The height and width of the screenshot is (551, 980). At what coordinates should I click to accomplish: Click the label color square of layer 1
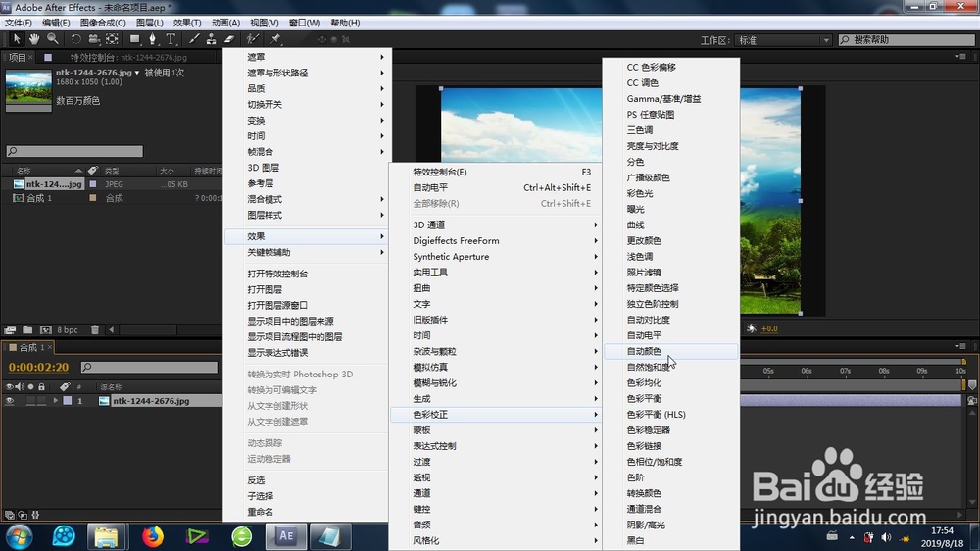coord(67,401)
